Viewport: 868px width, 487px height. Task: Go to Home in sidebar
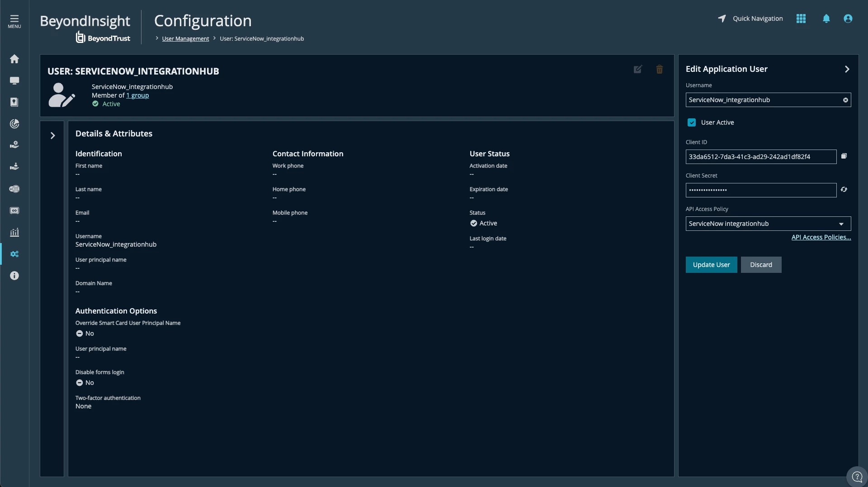14,59
